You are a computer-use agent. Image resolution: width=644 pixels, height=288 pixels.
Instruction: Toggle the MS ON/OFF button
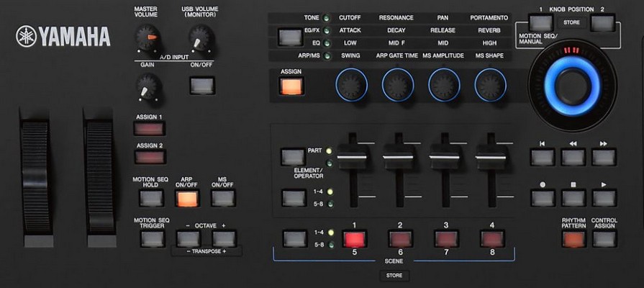223,199
